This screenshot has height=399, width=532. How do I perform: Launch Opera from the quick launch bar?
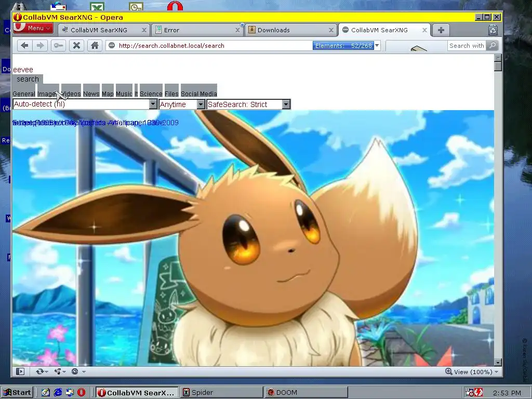coord(82,393)
